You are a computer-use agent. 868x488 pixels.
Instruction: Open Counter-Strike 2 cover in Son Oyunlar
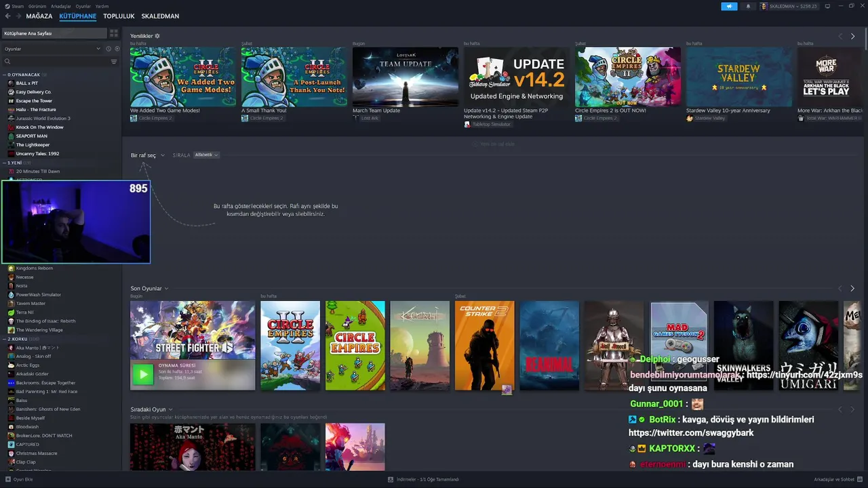click(x=484, y=346)
